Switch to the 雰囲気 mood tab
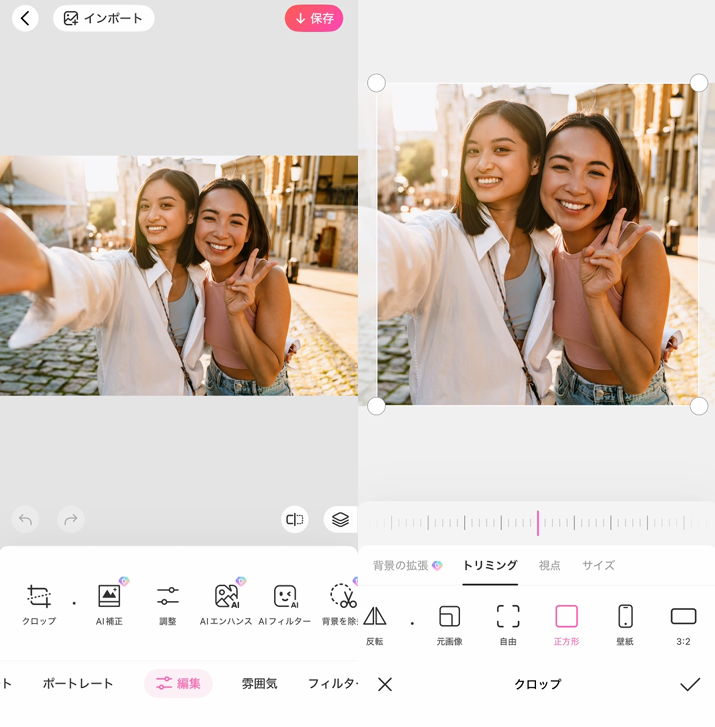This screenshot has width=715, height=727. [x=259, y=683]
